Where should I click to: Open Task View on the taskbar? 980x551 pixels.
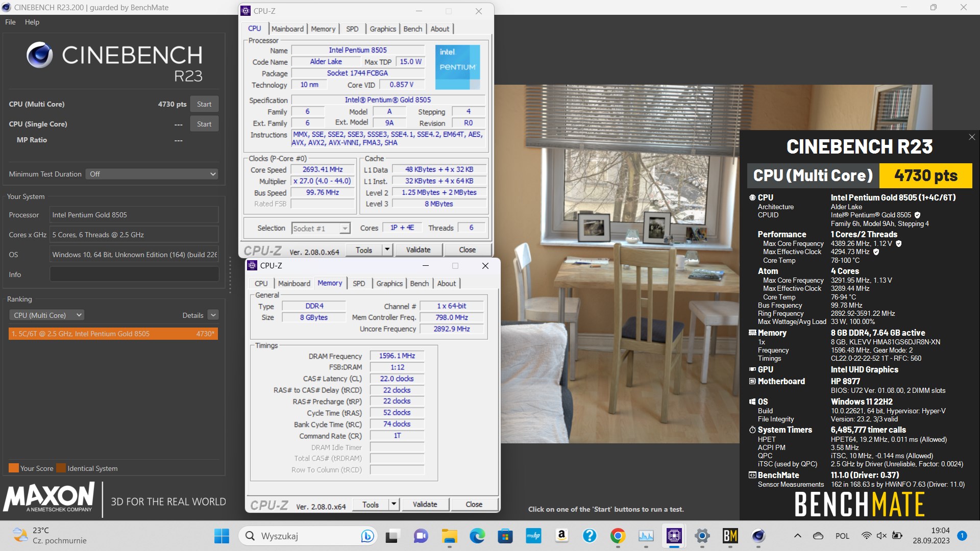tap(391, 536)
